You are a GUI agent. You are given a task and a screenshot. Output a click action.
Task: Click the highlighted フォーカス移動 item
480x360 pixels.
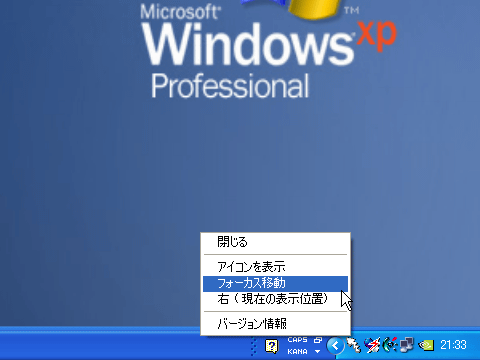click(275, 283)
